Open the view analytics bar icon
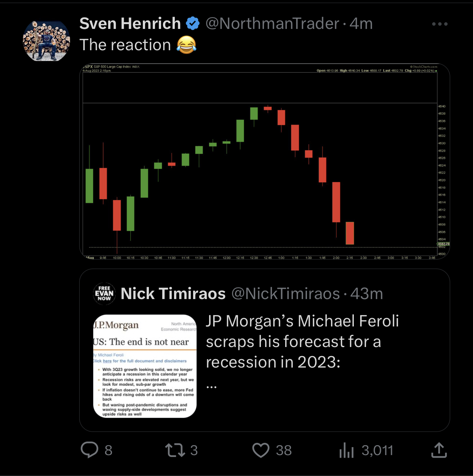Image resolution: width=473 pixels, height=476 pixels. pyautogui.click(x=346, y=450)
